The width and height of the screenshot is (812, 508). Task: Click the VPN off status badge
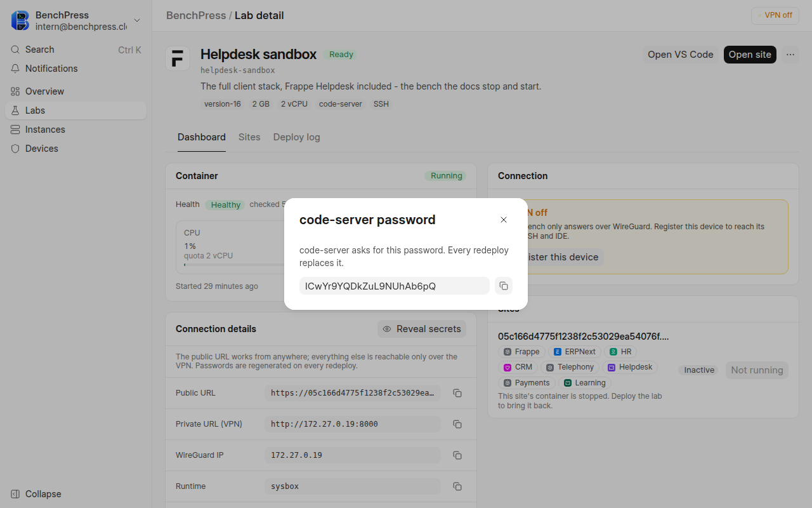coord(775,15)
